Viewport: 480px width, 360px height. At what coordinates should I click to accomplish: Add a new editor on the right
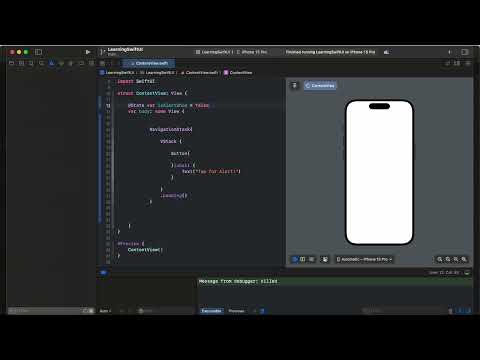point(468,63)
